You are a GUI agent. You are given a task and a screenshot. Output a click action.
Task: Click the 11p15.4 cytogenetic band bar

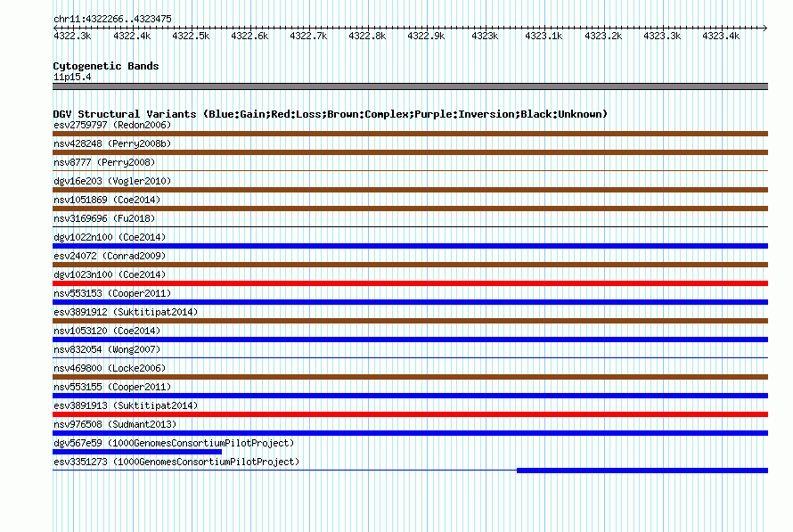(x=410, y=86)
